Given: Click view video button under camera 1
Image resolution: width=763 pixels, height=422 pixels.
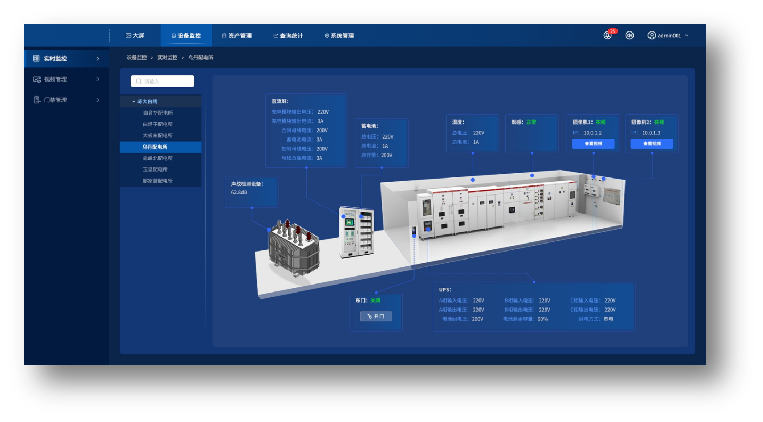Looking at the screenshot, I should 593,144.
